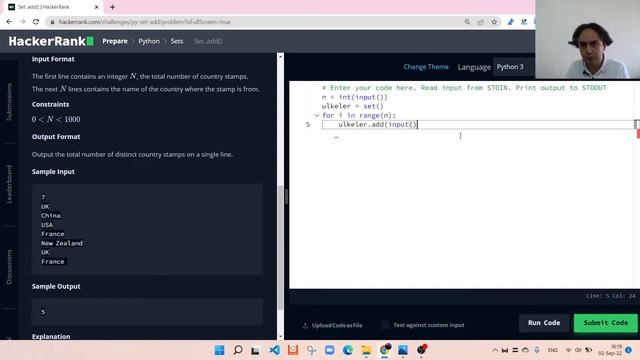Launch Visual Studio Code from taskbar

point(274,350)
